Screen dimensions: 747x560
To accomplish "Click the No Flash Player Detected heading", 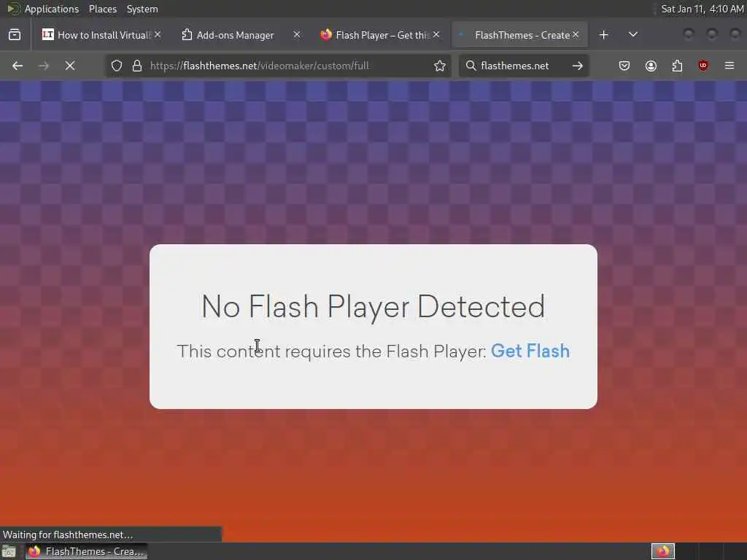I will pyautogui.click(x=373, y=306).
